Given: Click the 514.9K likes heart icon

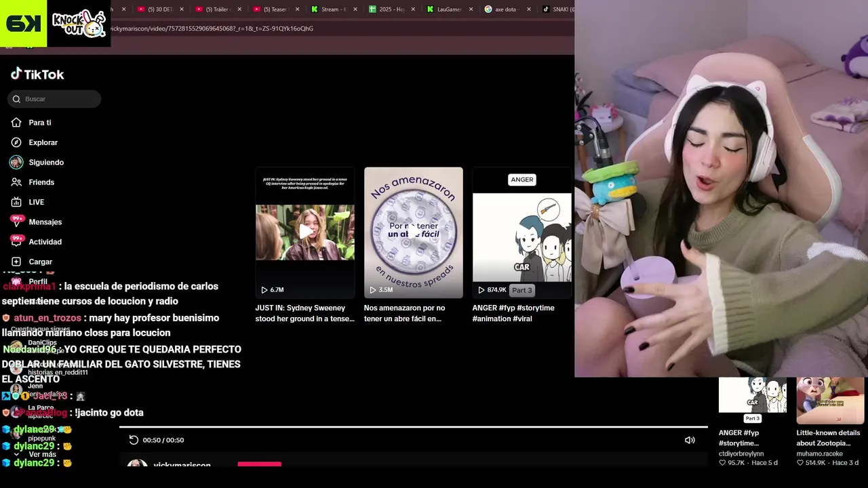Looking at the screenshot, I should [800, 463].
